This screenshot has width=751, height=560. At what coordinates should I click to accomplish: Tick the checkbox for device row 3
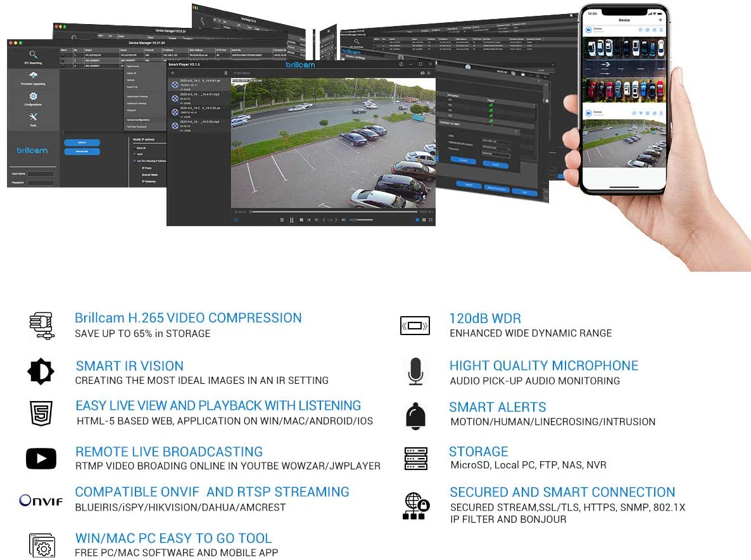point(63,66)
